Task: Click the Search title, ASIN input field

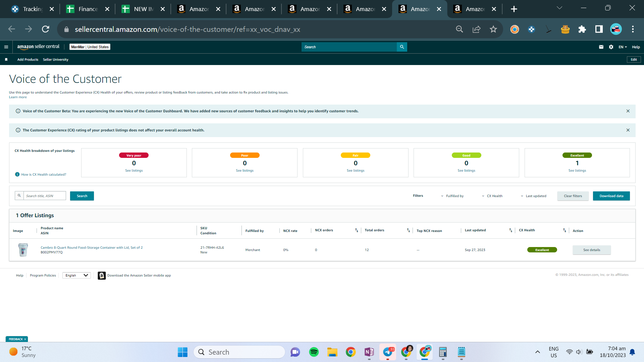Action: [45, 196]
